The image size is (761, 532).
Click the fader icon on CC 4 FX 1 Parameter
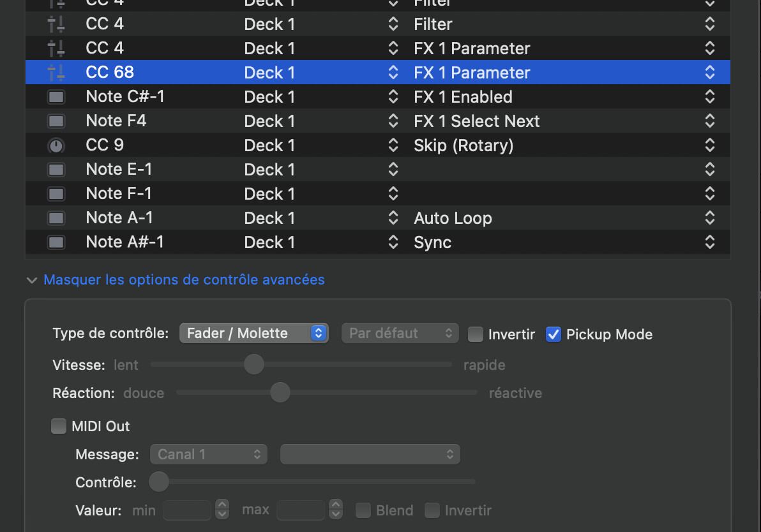coord(56,48)
